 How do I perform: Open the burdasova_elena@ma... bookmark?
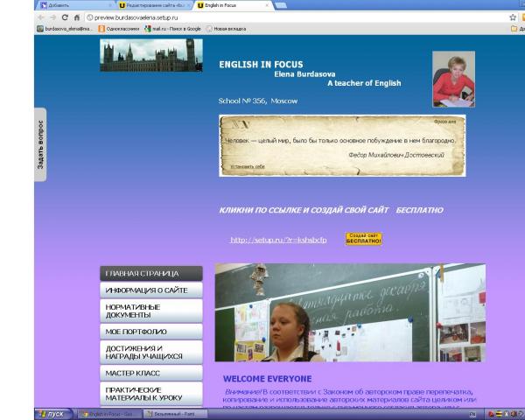point(64,29)
